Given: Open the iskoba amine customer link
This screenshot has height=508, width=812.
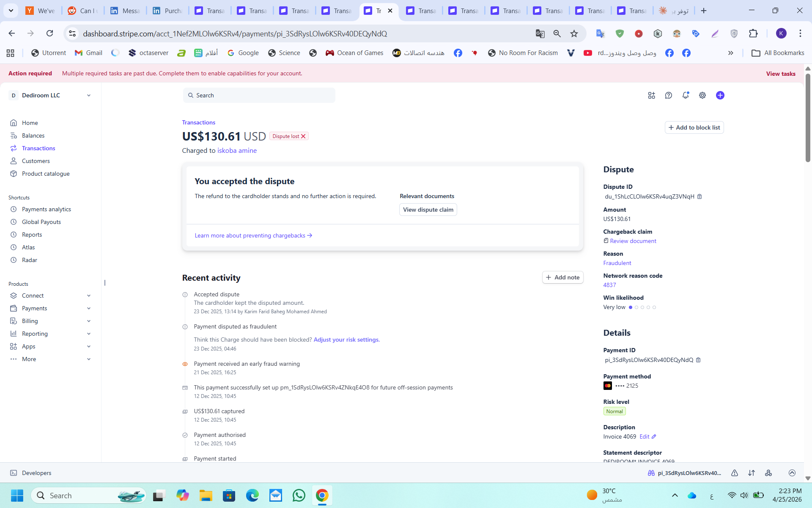Looking at the screenshot, I should coord(237,150).
